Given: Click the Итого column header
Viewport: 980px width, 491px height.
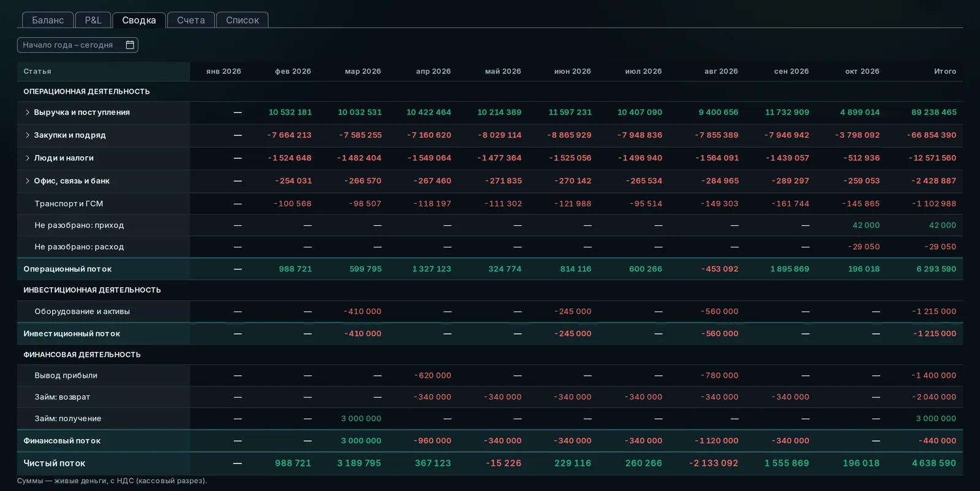Looking at the screenshot, I should coord(945,72).
